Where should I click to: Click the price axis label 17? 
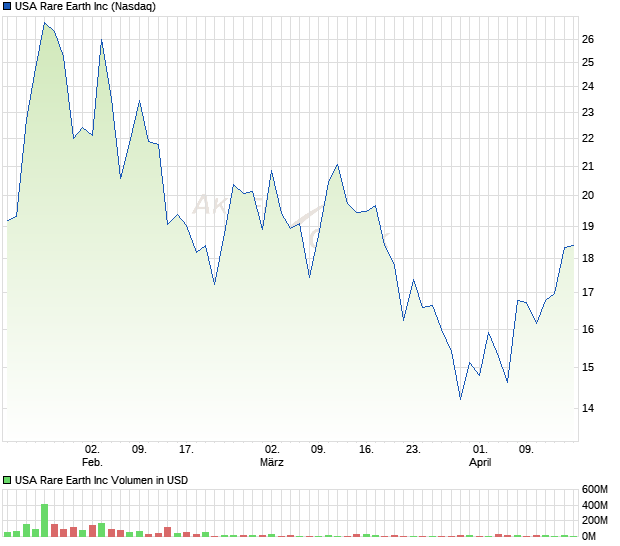pyautogui.click(x=588, y=292)
